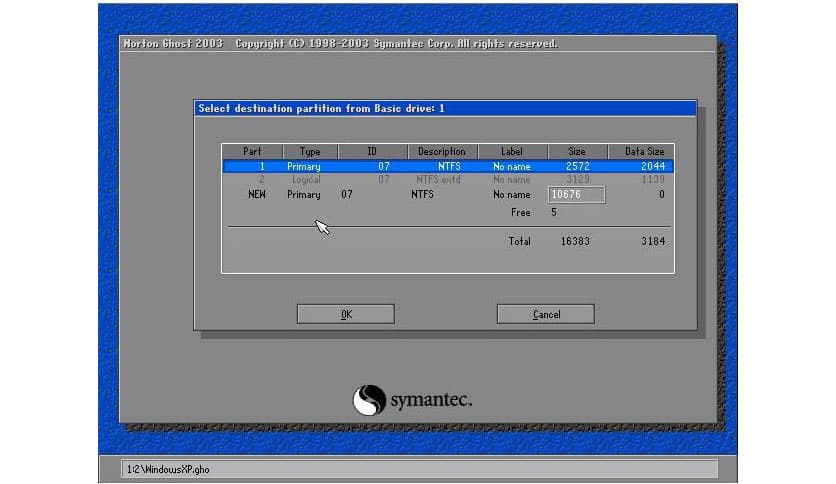Click the Type column header
The height and width of the screenshot is (484, 836).
[x=310, y=151]
